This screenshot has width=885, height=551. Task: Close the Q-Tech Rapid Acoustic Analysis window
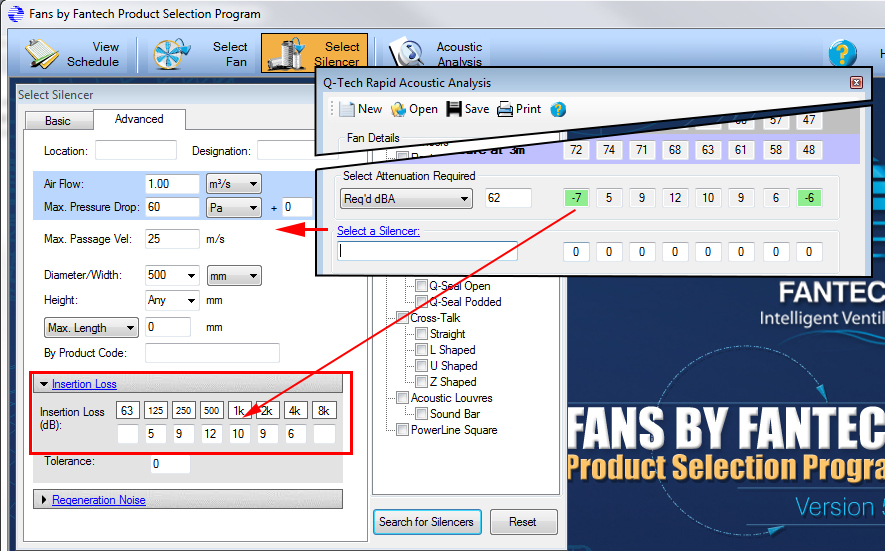[856, 82]
